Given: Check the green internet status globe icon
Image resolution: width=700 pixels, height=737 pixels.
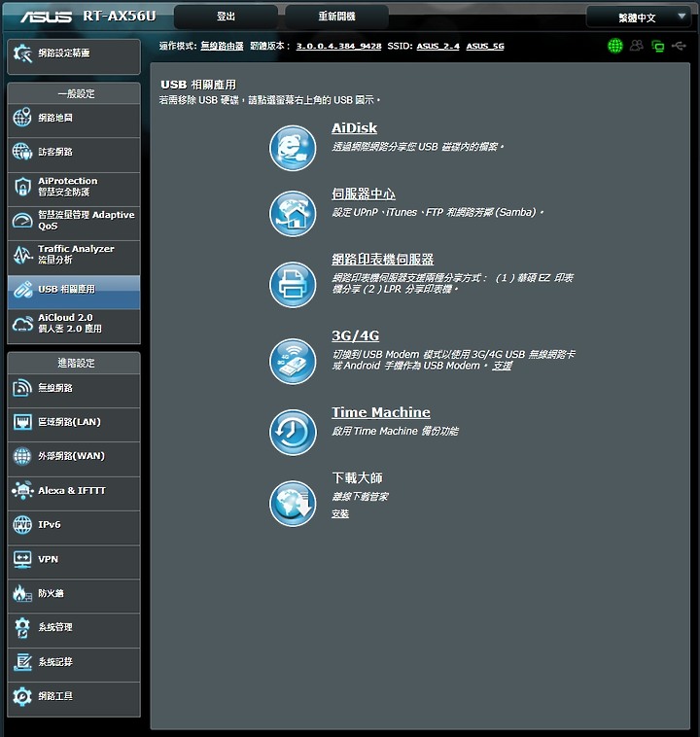Looking at the screenshot, I should tap(614, 46).
